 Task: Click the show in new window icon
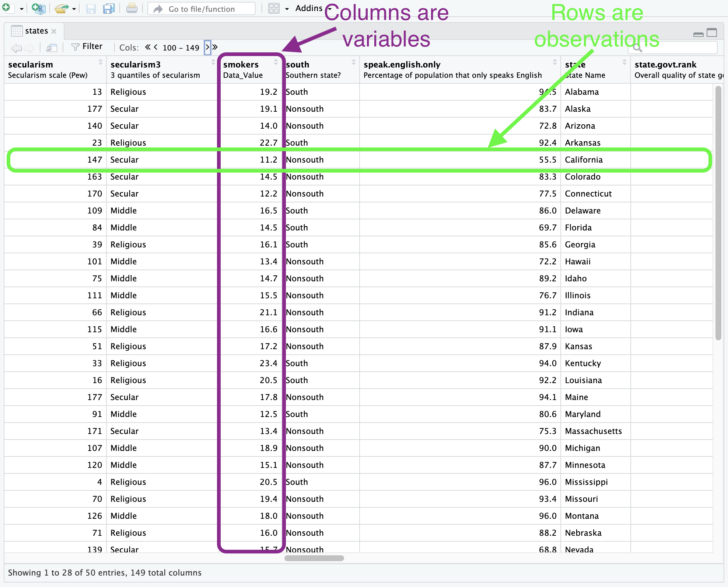(52, 48)
